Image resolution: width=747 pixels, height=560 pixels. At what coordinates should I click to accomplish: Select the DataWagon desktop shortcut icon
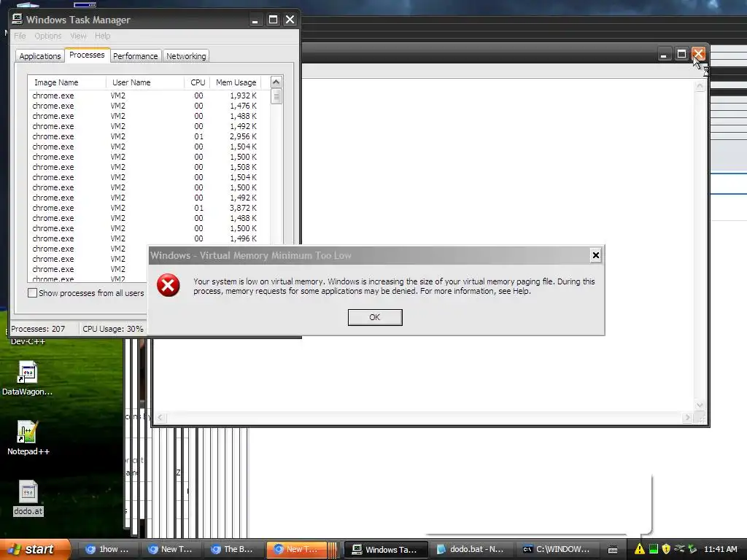[27, 378]
